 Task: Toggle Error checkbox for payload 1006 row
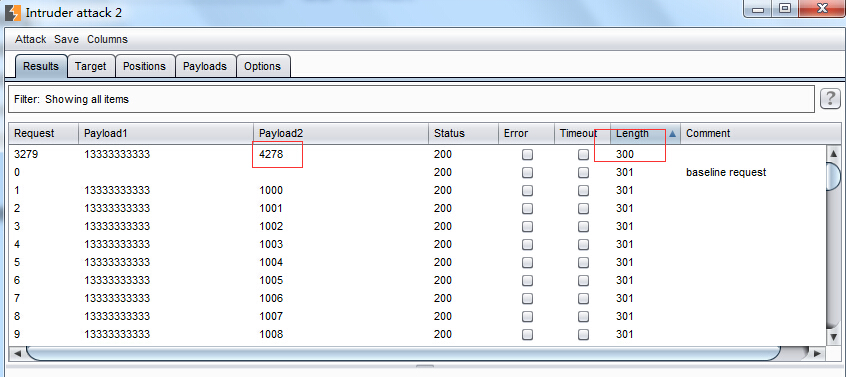click(x=527, y=298)
